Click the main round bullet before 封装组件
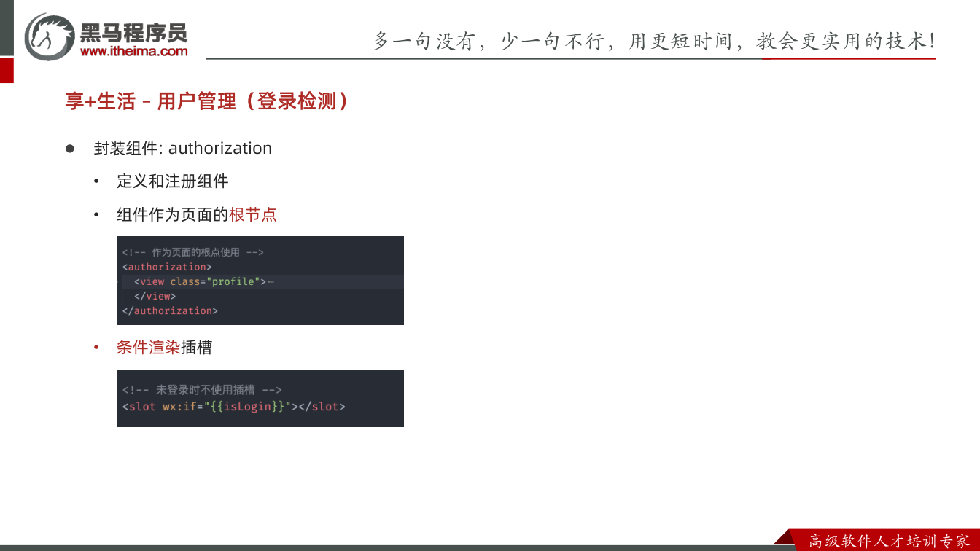 pyautogui.click(x=71, y=149)
